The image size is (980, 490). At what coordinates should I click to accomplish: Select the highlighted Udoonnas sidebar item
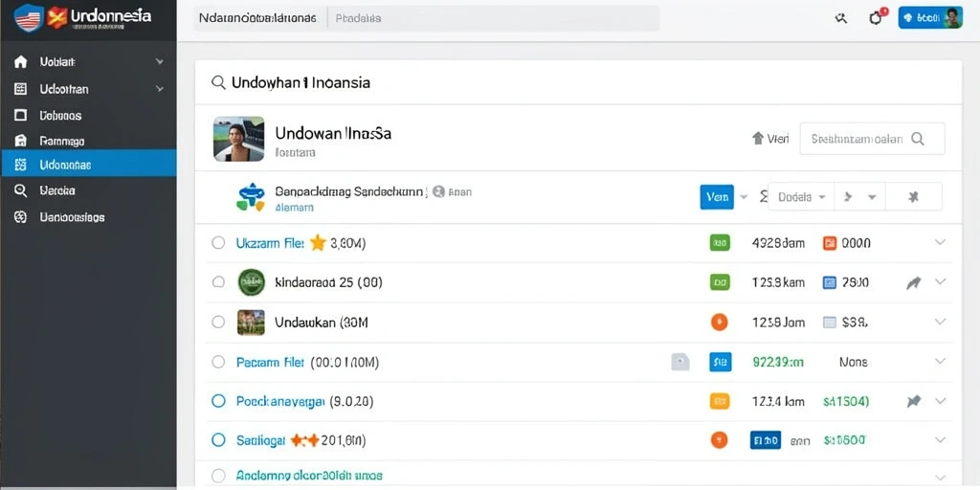[x=88, y=165]
